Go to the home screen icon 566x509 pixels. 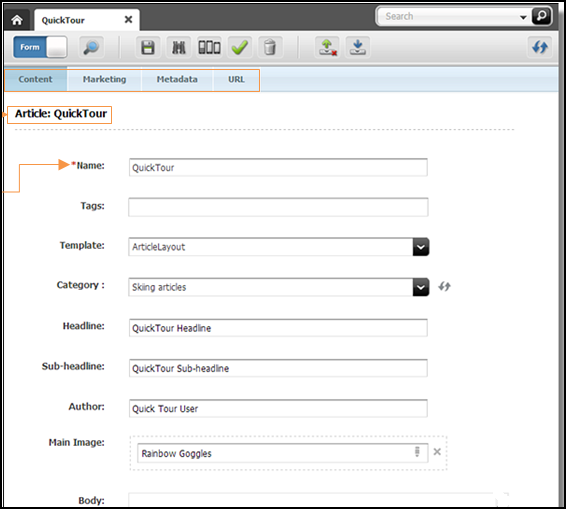coord(17,20)
